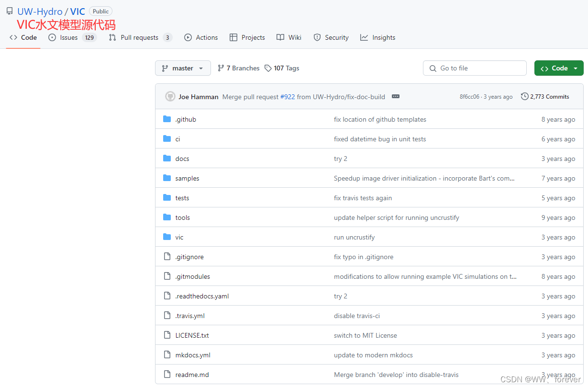The height and width of the screenshot is (388, 588).
Task: Open the Issues tab
Action: [72, 37]
